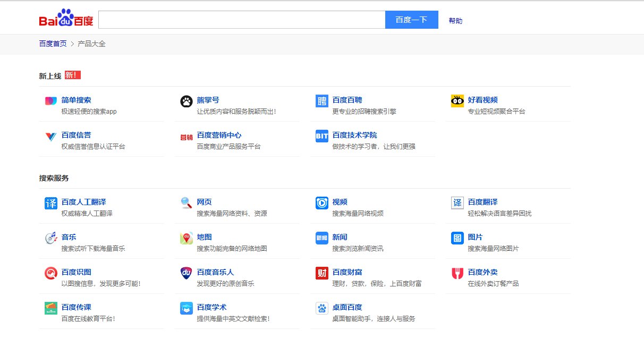Select the 音乐 music note icon

click(51, 237)
